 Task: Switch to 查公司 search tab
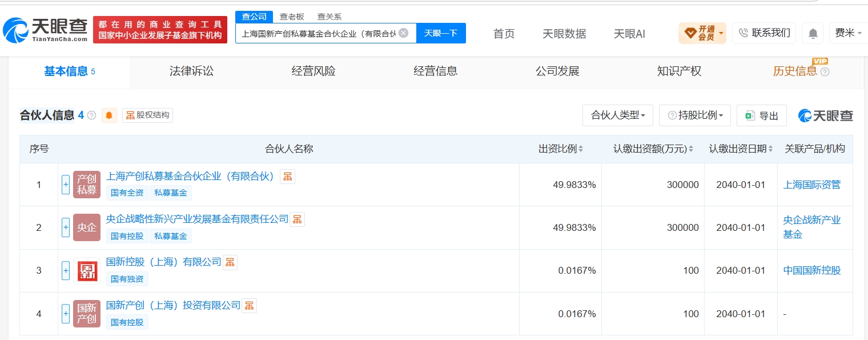click(254, 17)
